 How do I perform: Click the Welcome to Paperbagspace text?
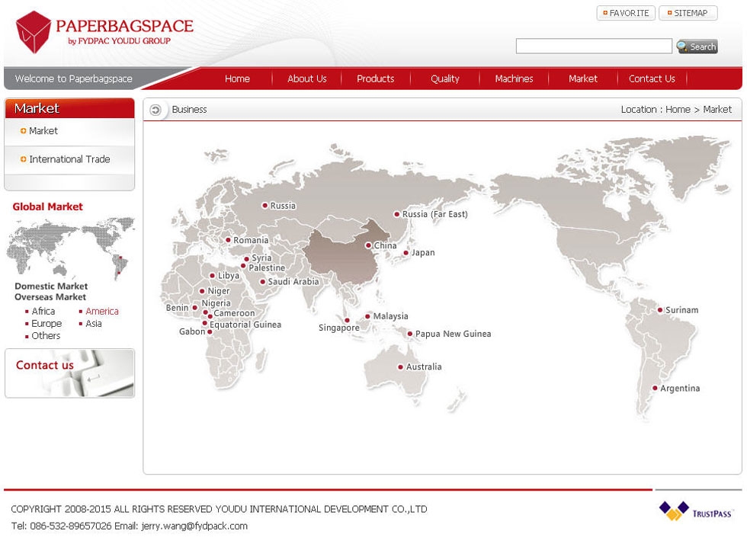73,79
